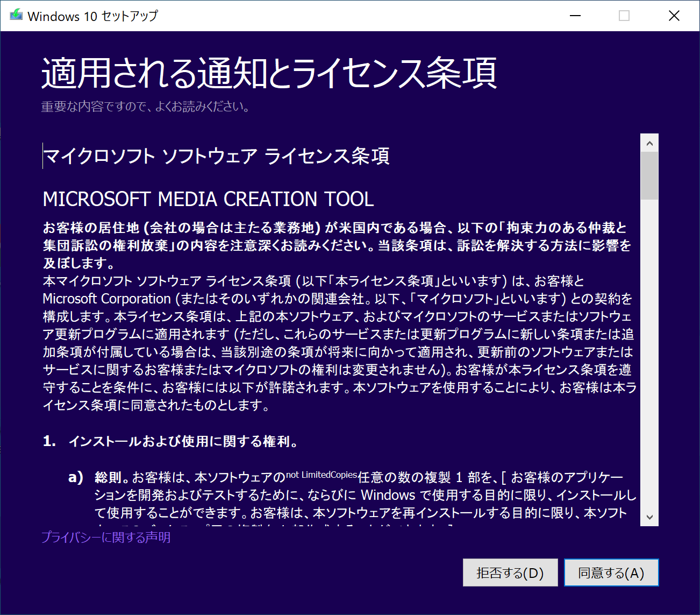
Task: Click the Windows 10 セットアップ title bar text
Action: click(x=92, y=16)
